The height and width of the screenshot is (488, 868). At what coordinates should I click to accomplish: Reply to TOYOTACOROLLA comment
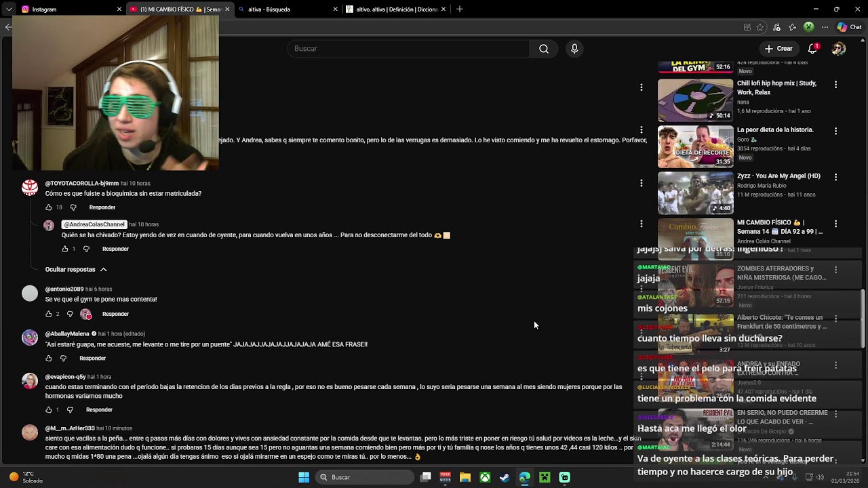(102, 207)
